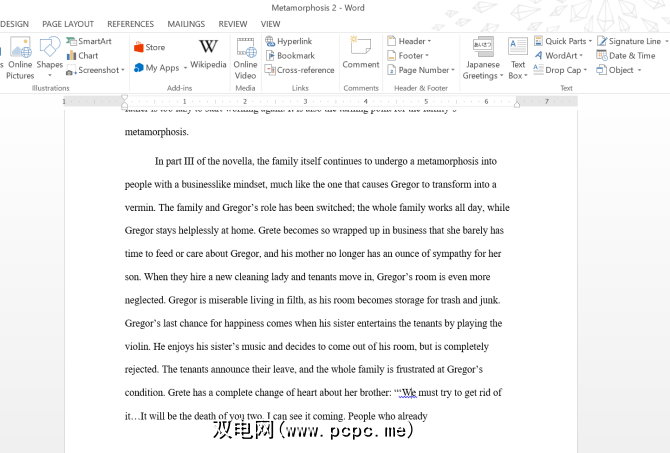670x453 pixels.
Task: Click the text "Gregor stays helplessly at home"
Action: coord(190,230)
